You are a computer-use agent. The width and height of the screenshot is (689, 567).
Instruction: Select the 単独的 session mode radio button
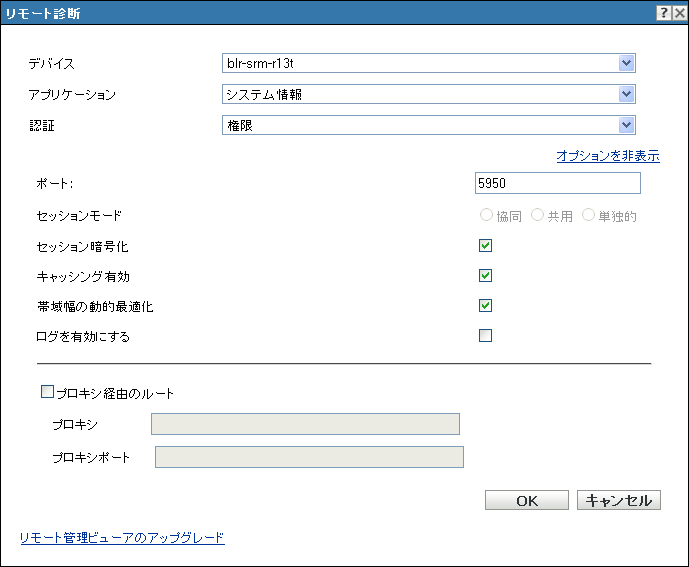point(588,216)
